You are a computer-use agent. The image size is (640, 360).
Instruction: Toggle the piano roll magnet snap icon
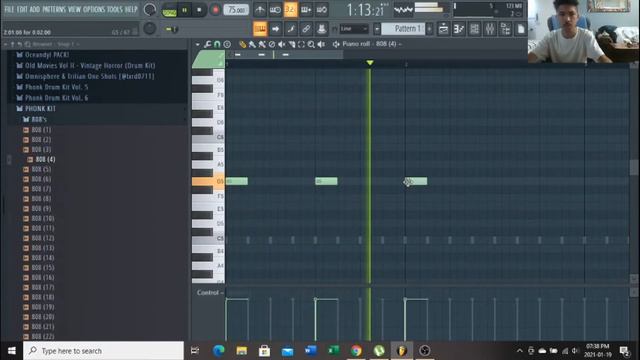click(x=217, y=44)
